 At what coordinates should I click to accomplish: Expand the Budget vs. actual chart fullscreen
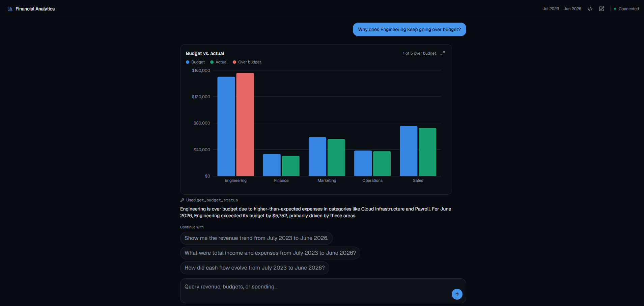coord(443,53)
